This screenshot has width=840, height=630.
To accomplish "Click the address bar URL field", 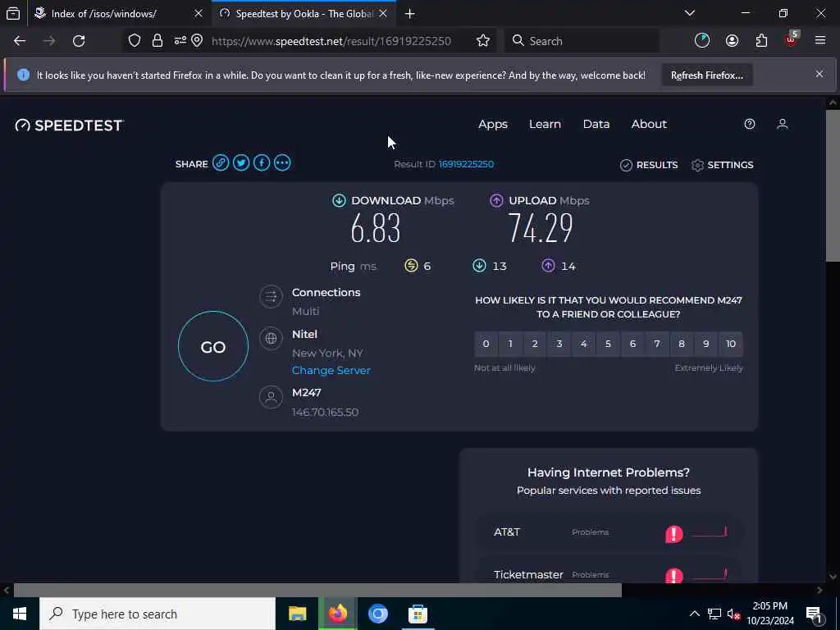I will point(331,41).
